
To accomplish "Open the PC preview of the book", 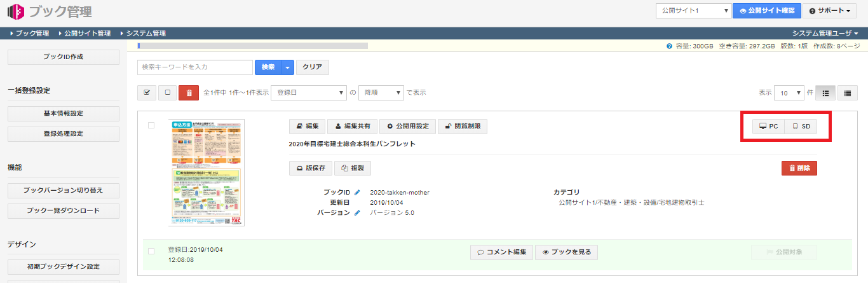I will click(x=769, y=127).
